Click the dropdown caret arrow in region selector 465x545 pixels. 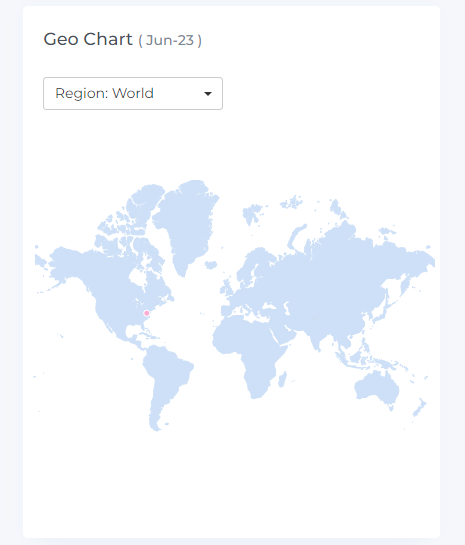tap(208, 93)
